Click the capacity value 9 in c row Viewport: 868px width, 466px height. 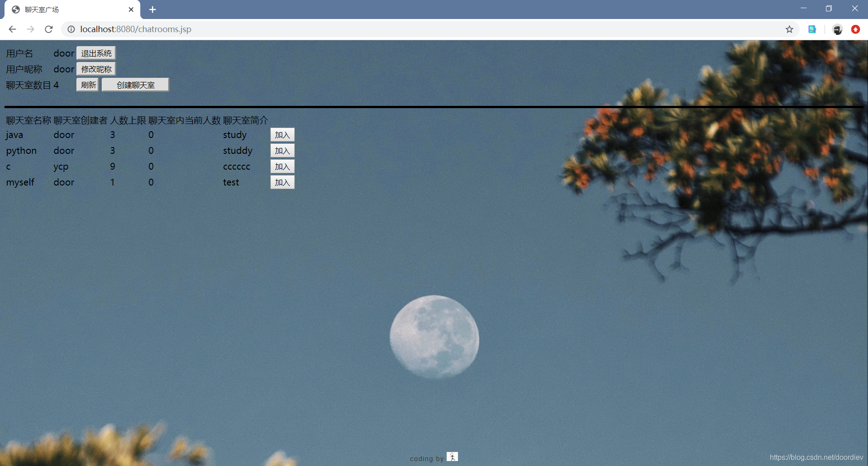[x=113, y=166]
